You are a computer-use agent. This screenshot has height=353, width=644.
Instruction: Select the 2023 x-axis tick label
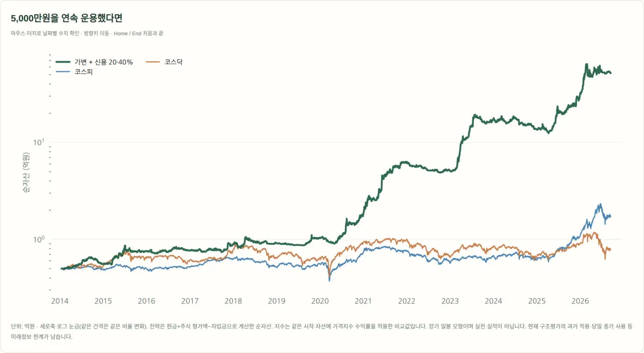(x=450, y=301)
